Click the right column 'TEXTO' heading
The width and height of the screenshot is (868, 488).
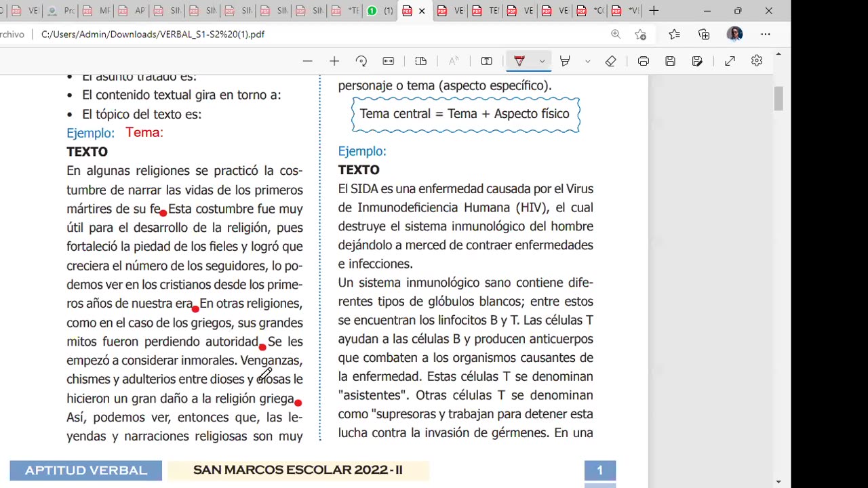[359, 170]
